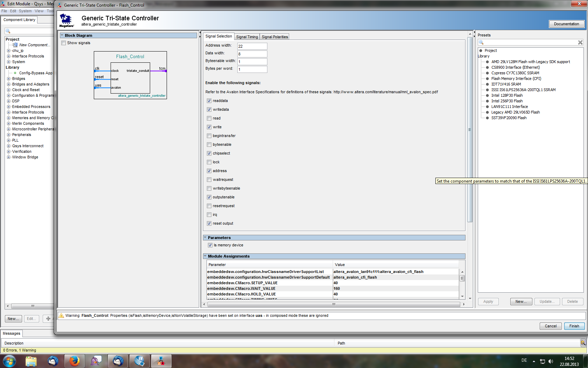Enable the irq signal checkbox
The image size is (588, 368).
209,214
